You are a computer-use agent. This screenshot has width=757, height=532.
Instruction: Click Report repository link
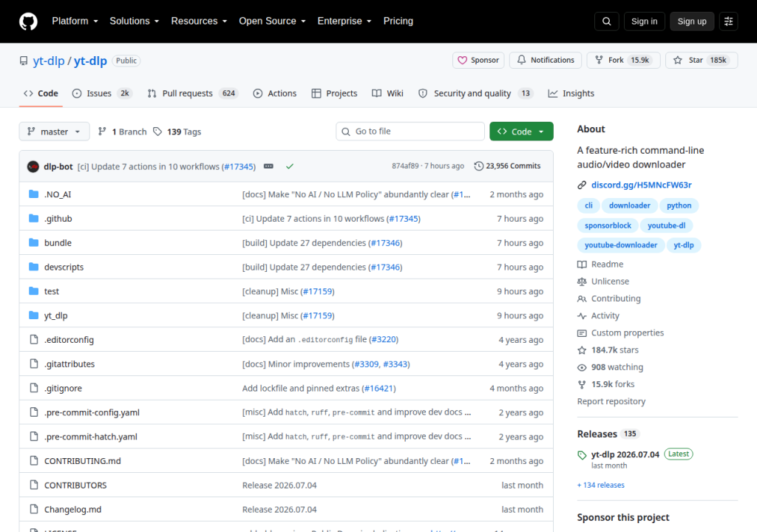(611, 402)
